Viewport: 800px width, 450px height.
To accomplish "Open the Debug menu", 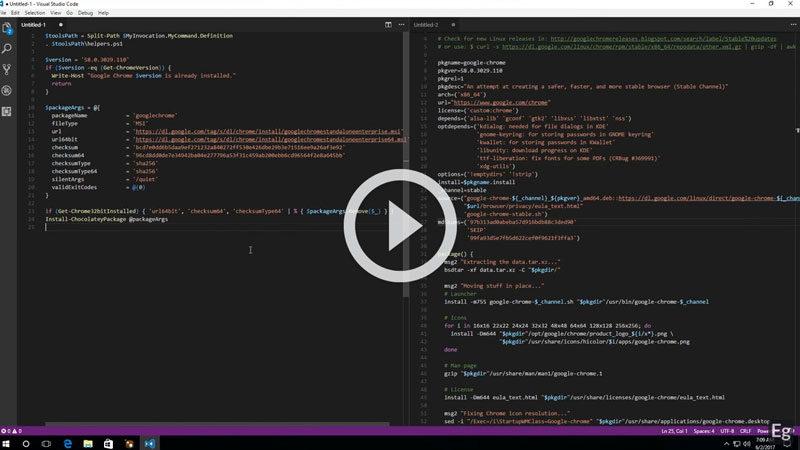I will [x=85, y=13].
